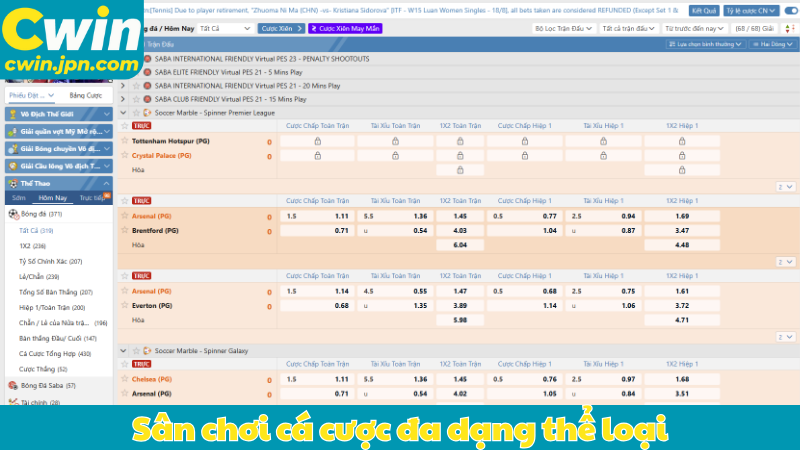This screenshot has width=800, height=450.
Task: Click the locked odds icon for Tottenham Hotspur
Action: (318, 142)
